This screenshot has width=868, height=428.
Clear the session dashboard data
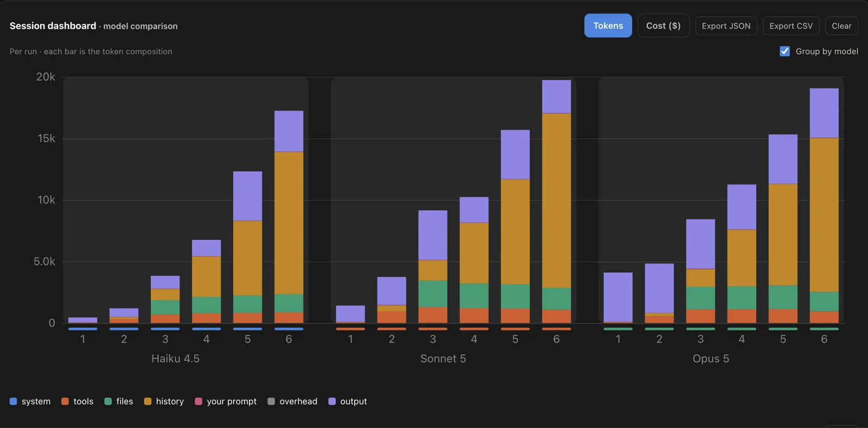click(x=841, y=26)
